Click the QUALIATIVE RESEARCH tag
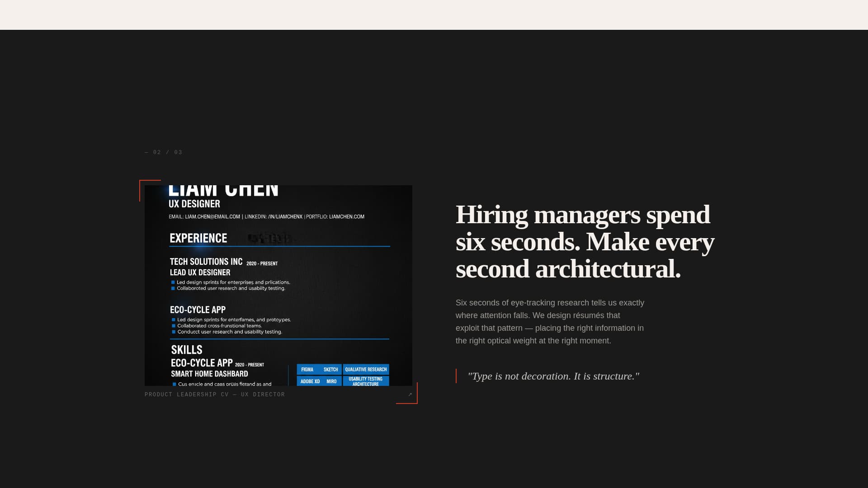Screen dimensions: 868x488 tap(366, 370)
